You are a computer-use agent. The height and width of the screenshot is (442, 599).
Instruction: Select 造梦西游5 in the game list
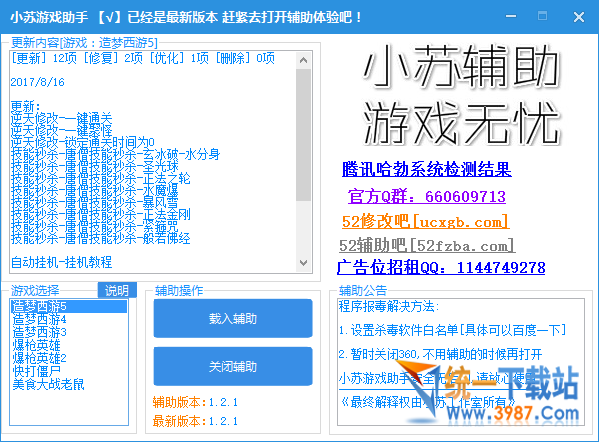click(x=69, y=306)
